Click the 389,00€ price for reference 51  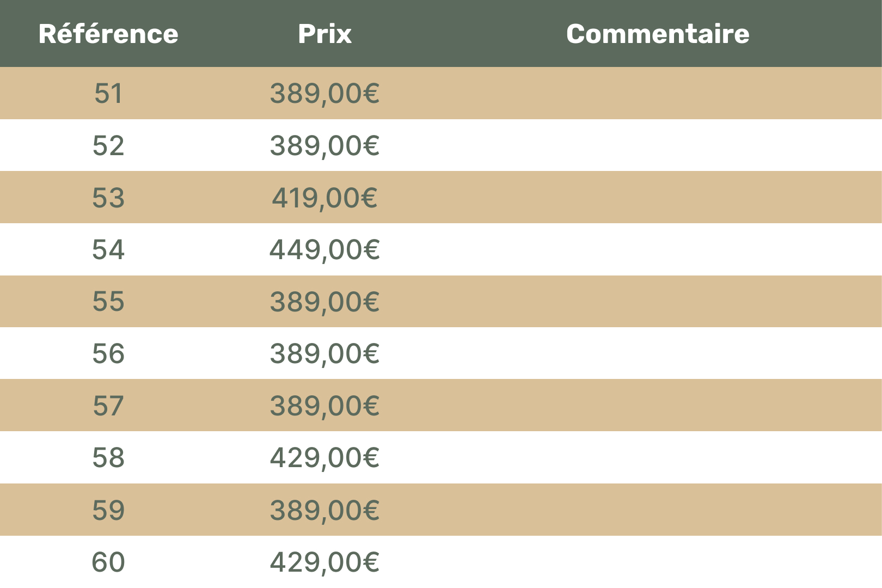pos(324,93)
